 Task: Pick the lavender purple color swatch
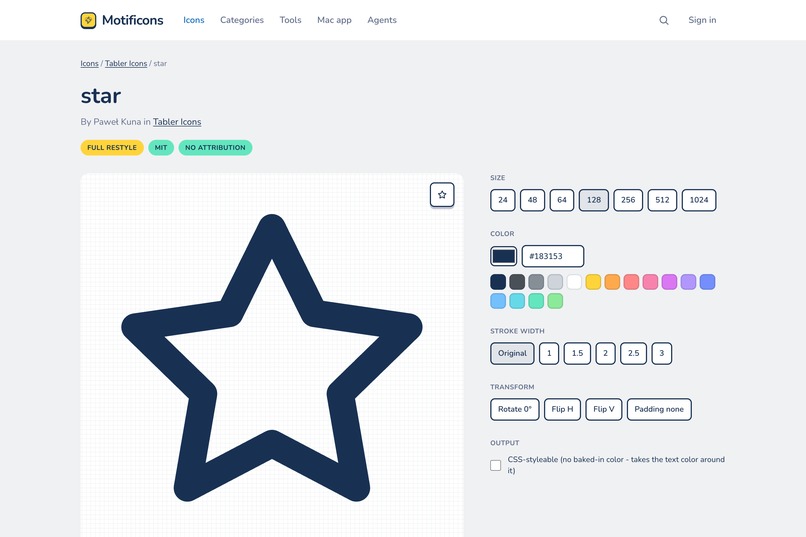coord(688,282)
